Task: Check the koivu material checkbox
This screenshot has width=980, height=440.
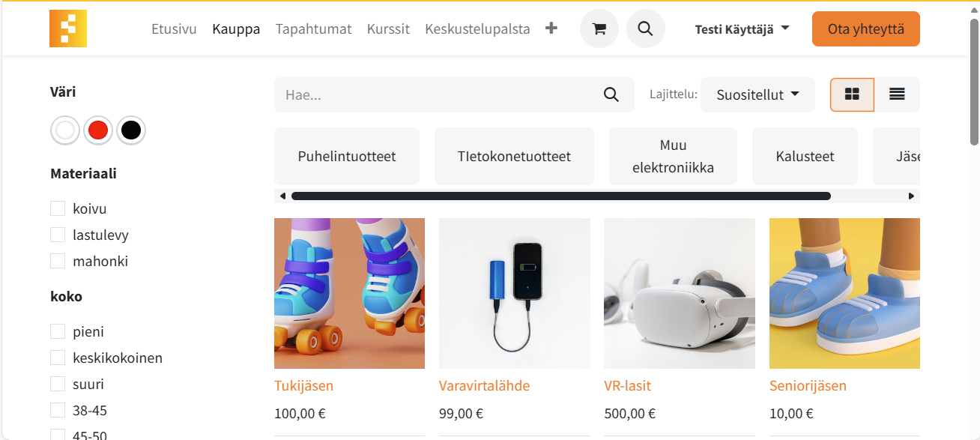Action: [x=58, y=208]
